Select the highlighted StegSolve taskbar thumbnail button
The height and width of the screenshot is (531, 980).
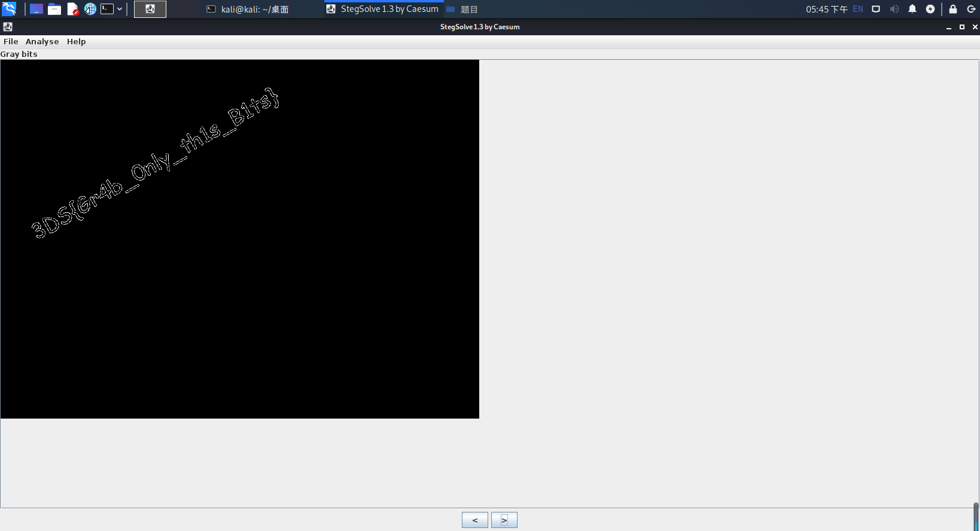pos(150,9)
